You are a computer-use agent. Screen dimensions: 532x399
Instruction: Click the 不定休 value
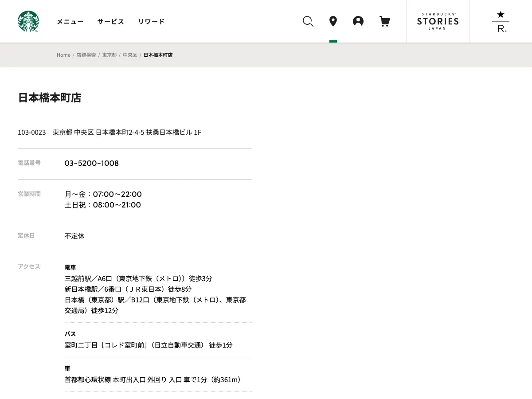point(74,236)
